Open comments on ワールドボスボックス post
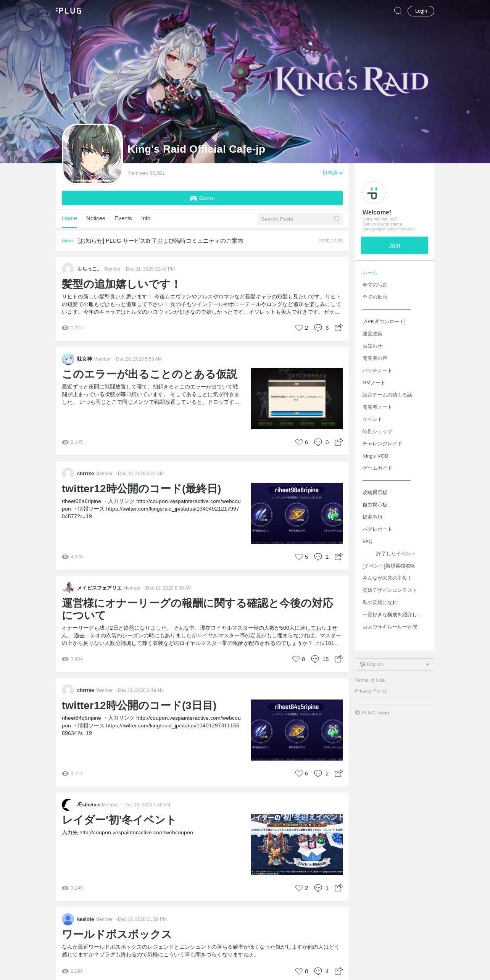The height and width of the screenshot is (980, 490). coord(318,971)
